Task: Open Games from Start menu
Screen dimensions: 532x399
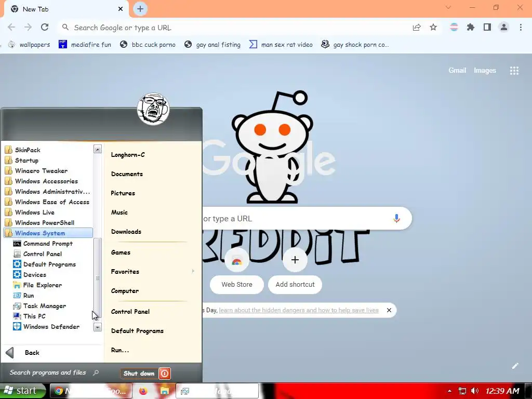Action: click(121, 252)
